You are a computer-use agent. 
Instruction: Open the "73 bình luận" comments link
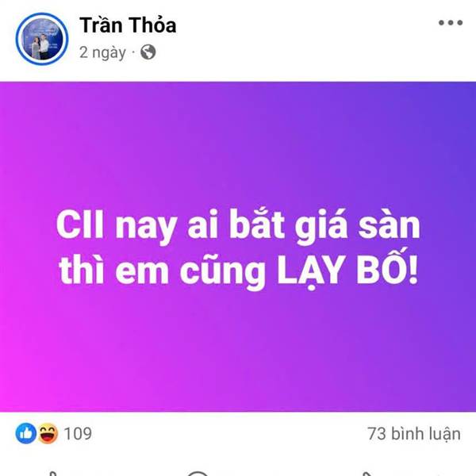point(414,433)
